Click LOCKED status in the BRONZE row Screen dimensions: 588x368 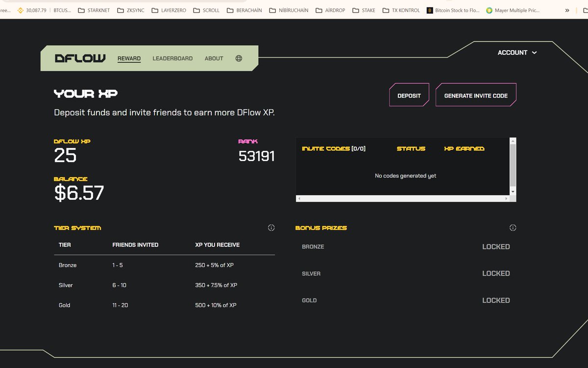pyautogui.click(x=496, y=247)
